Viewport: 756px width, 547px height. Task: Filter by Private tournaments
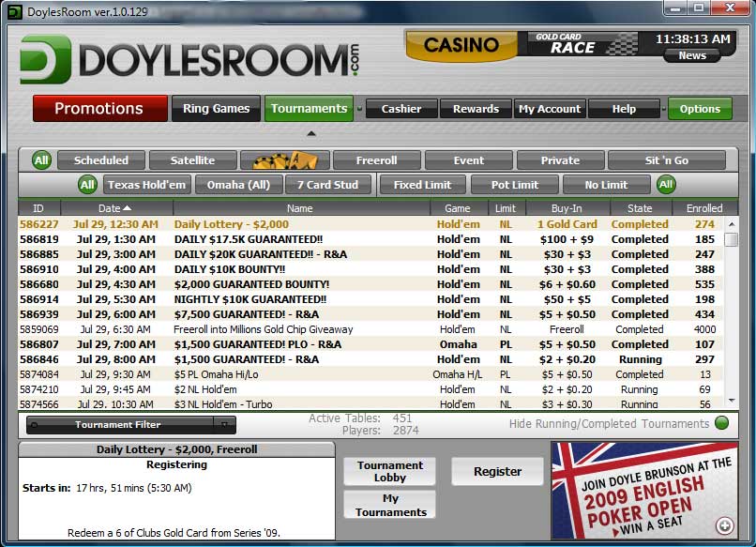click(560, 160)
